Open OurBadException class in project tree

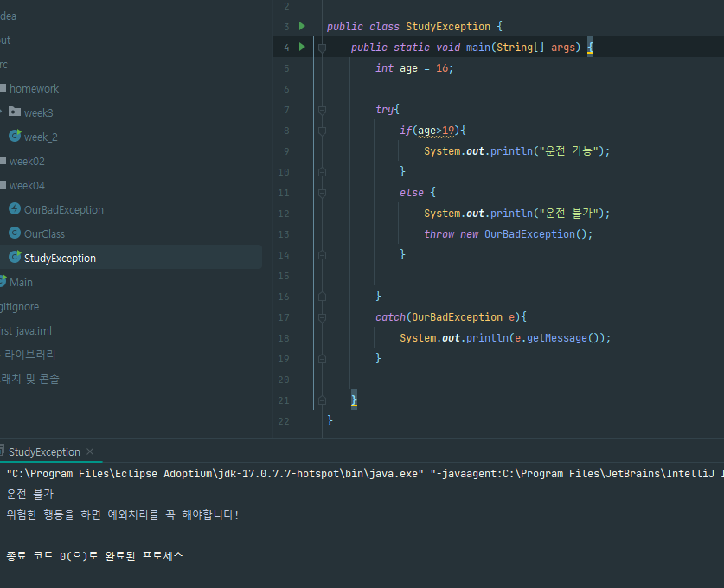coord(64,209)
